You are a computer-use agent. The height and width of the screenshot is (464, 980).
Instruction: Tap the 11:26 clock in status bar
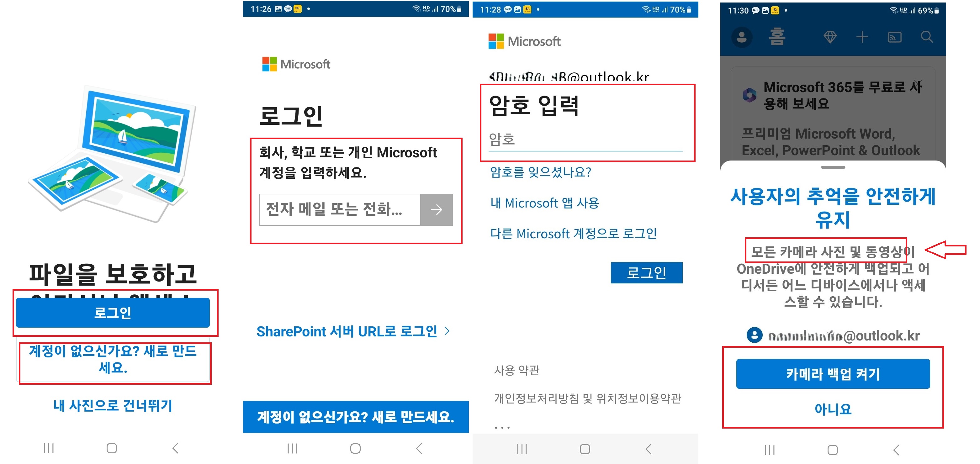(261, 9)
